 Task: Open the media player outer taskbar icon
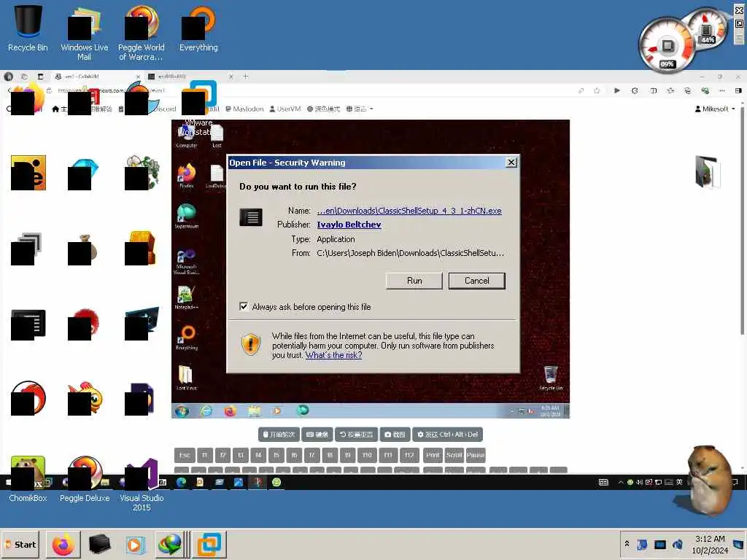point(135,544)
